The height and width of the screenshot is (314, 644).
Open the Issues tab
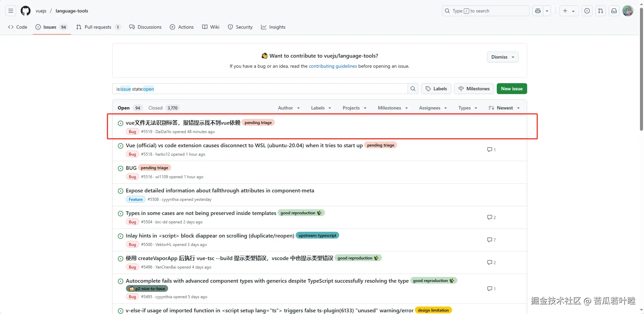pyautogui.click(x=52, y=27)
